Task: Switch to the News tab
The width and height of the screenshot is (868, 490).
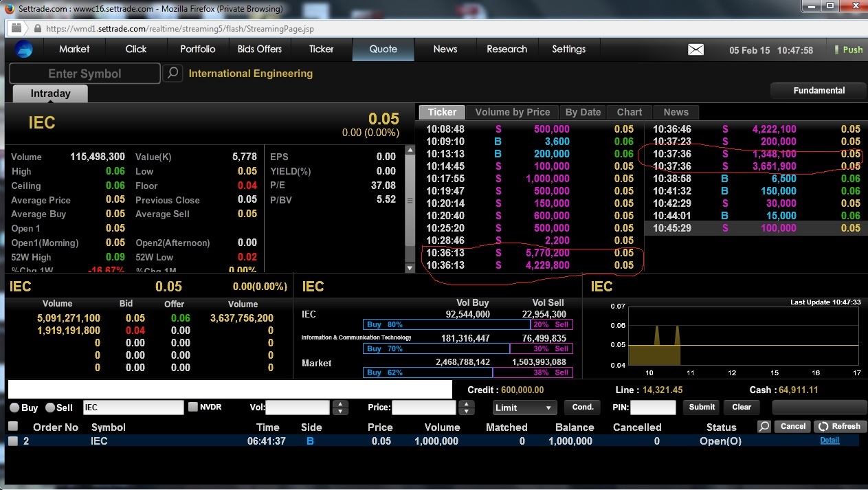Action: (676, 112)
